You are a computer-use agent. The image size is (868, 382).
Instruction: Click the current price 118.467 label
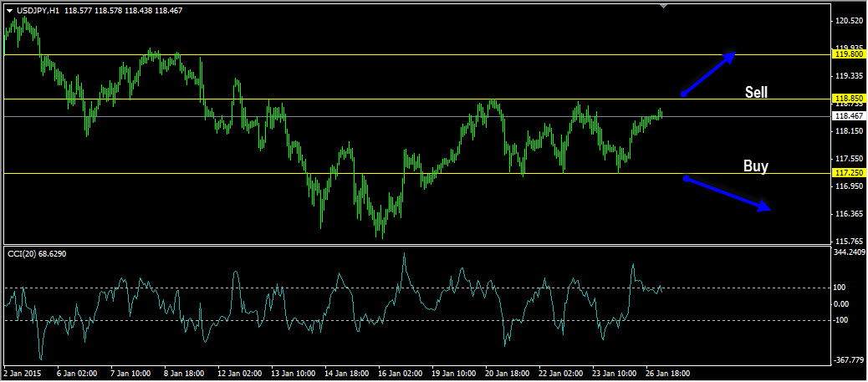(848, 117)
